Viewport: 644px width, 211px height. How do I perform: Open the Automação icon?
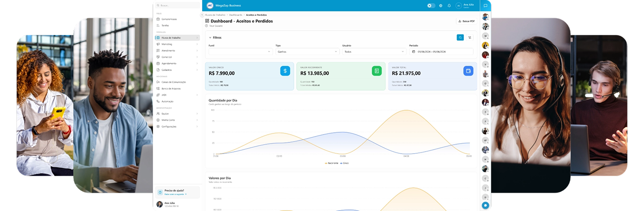(x=158, y=101)
